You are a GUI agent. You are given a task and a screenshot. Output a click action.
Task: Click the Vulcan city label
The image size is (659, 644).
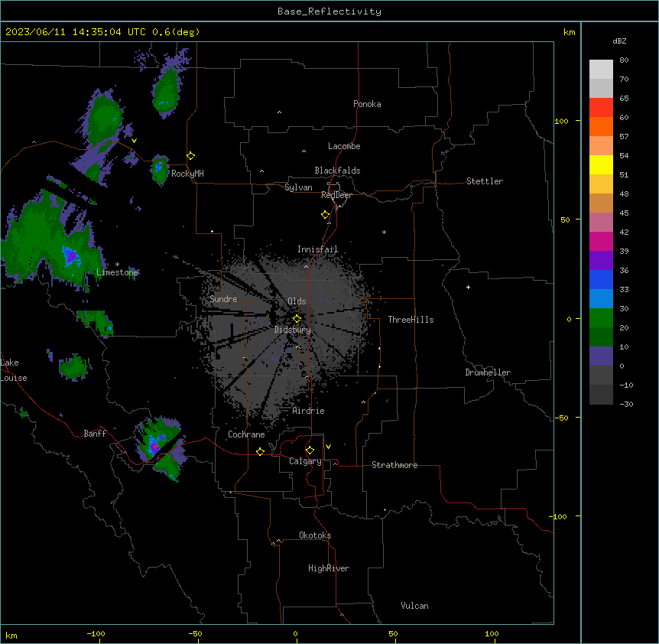coord(415,606)
